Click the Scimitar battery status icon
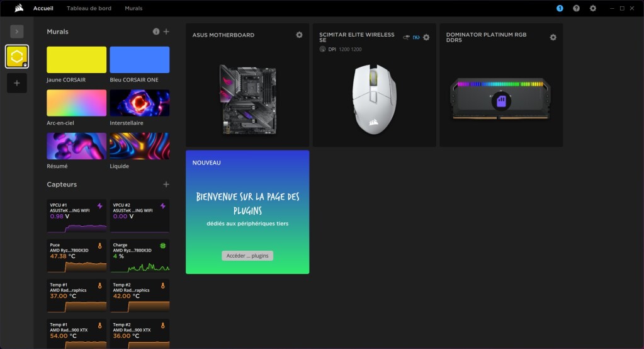This screenshot has height=349, width=644. [x=416, y=37]
